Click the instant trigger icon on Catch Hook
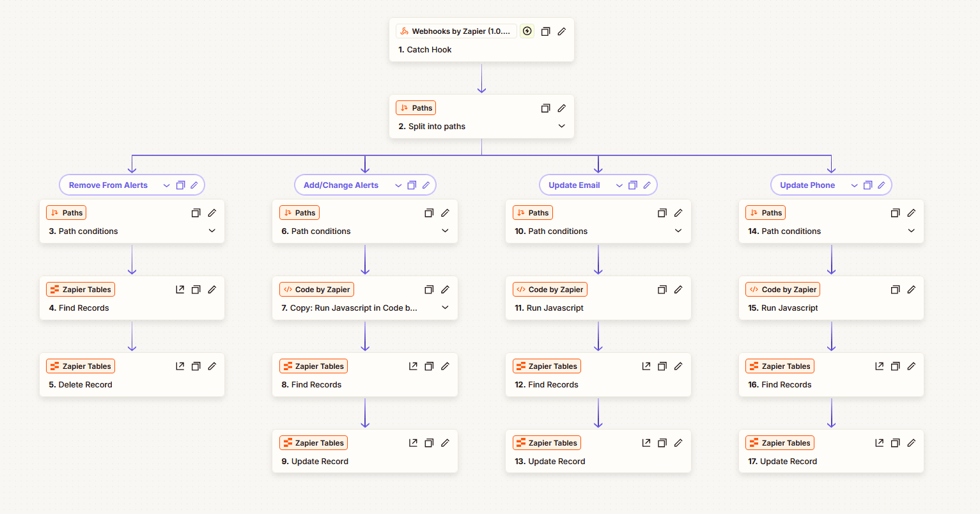 [527, 31]
